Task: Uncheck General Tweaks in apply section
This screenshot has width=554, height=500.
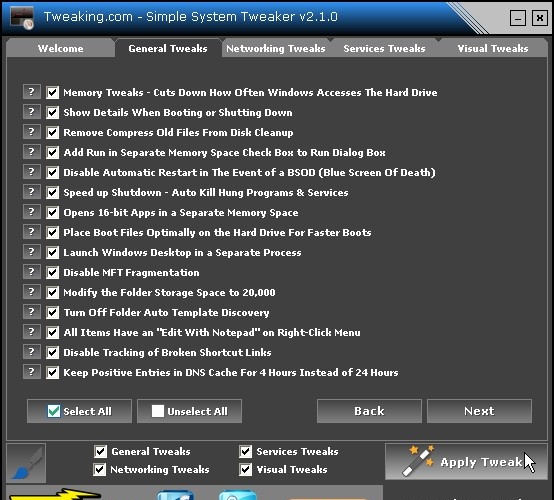Action: pyautogui.click(x=100, y=451)
